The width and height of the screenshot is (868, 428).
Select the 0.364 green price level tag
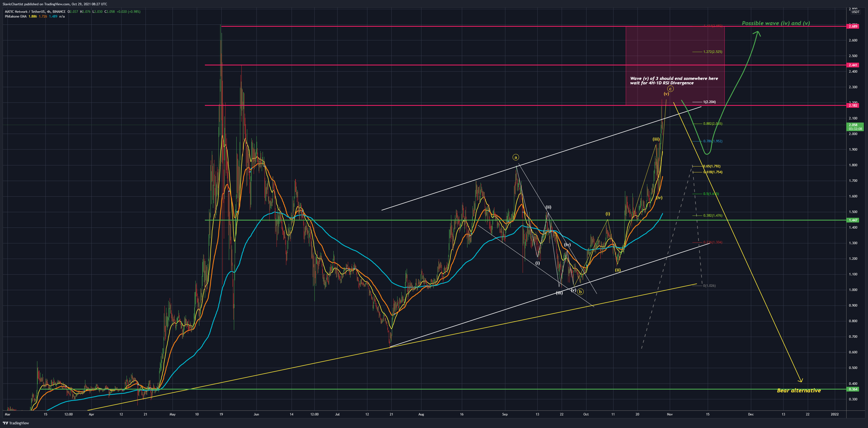853,389
